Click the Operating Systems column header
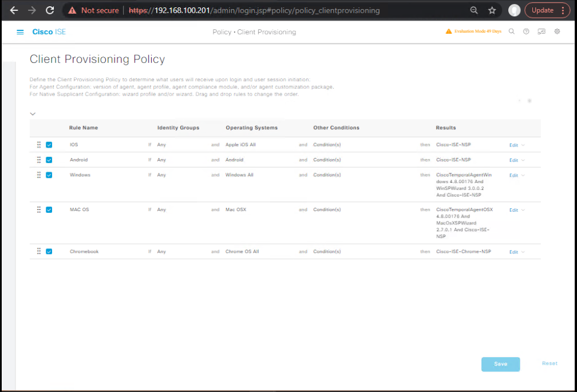 [x=252, y=128]
